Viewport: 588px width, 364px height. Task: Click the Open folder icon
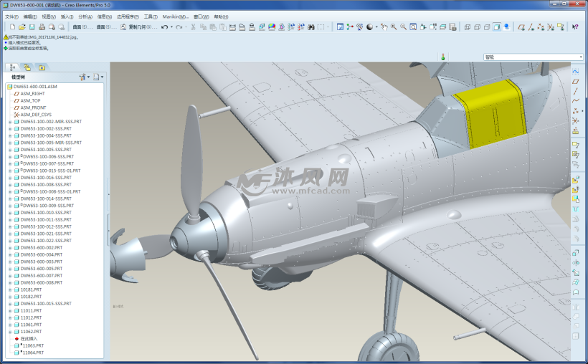[22, 27]
